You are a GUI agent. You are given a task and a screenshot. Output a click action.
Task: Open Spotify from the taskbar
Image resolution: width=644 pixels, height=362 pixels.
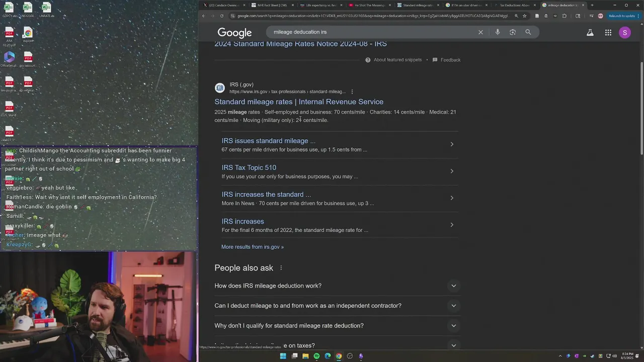[316, 356]
